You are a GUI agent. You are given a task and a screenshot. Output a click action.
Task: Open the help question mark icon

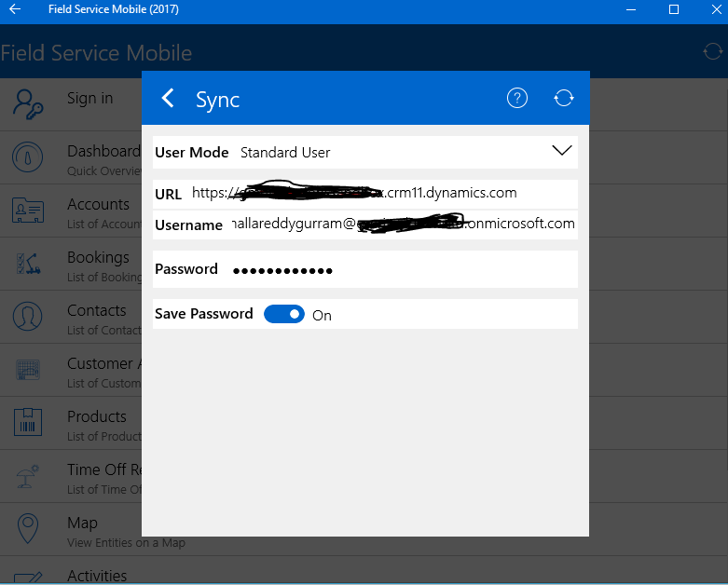516,99
